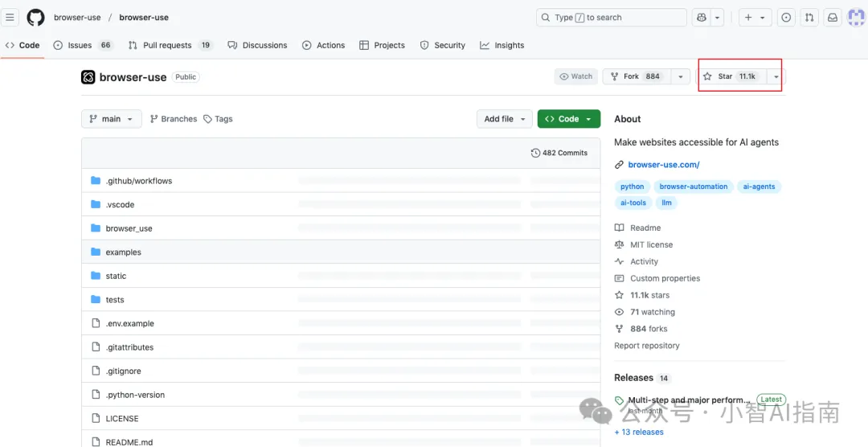Open the Add file dropdown
868x447 pixels.
505,119
